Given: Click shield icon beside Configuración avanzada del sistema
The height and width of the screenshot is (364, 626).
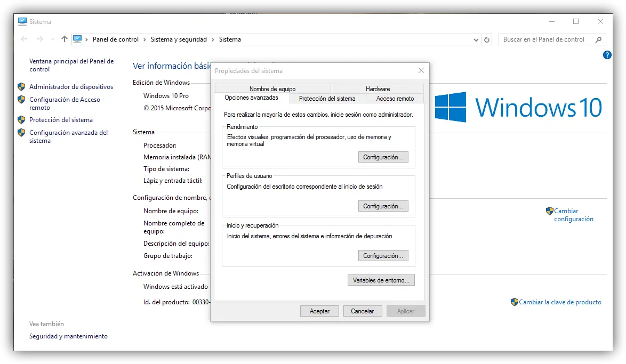Looking at the screenshot, I should point(21,133).
